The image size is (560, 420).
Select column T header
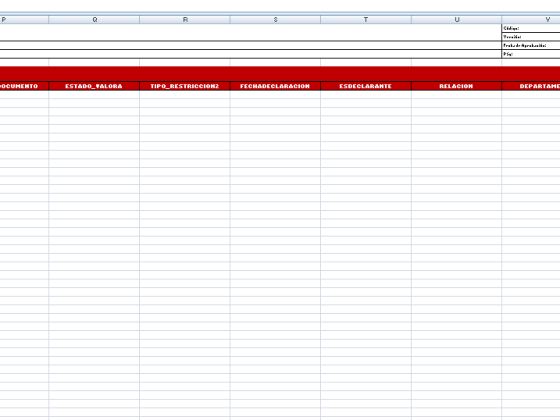click(x=366, y=20)
